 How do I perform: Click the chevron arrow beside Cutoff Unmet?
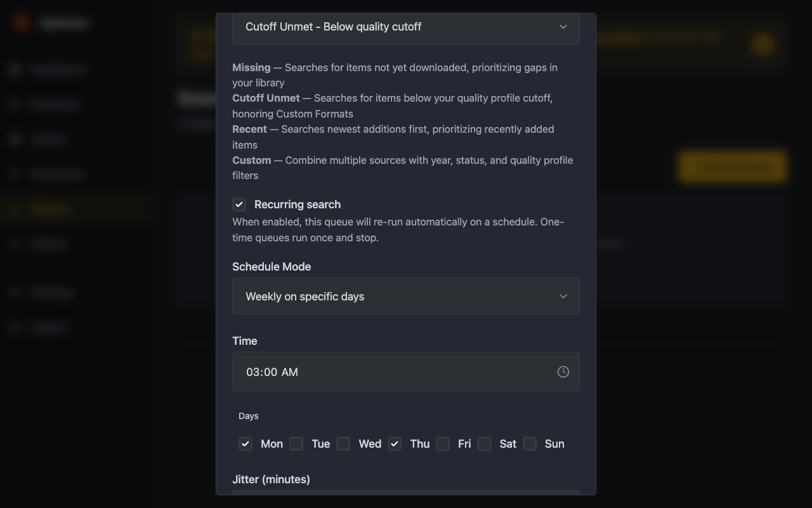tap(563, 27)
